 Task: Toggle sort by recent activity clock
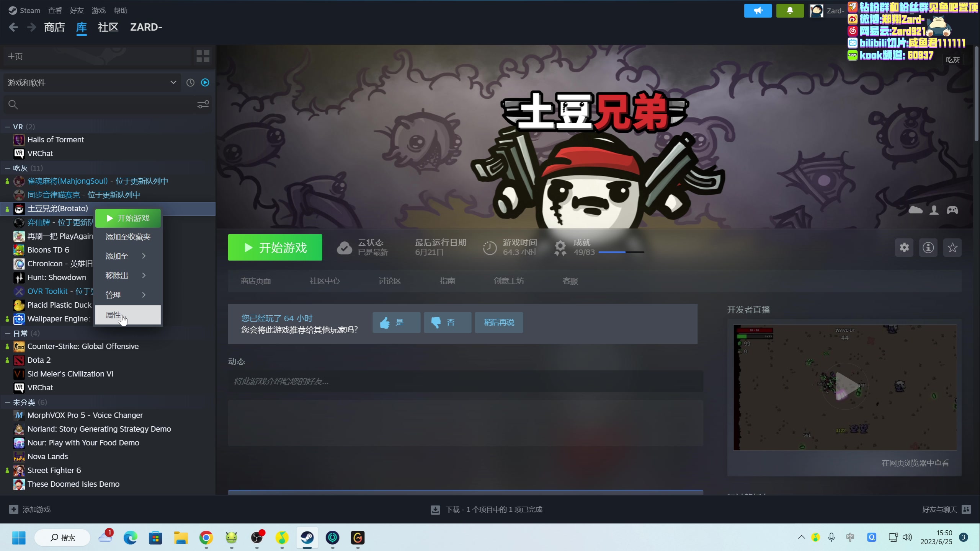pos(190,83)
